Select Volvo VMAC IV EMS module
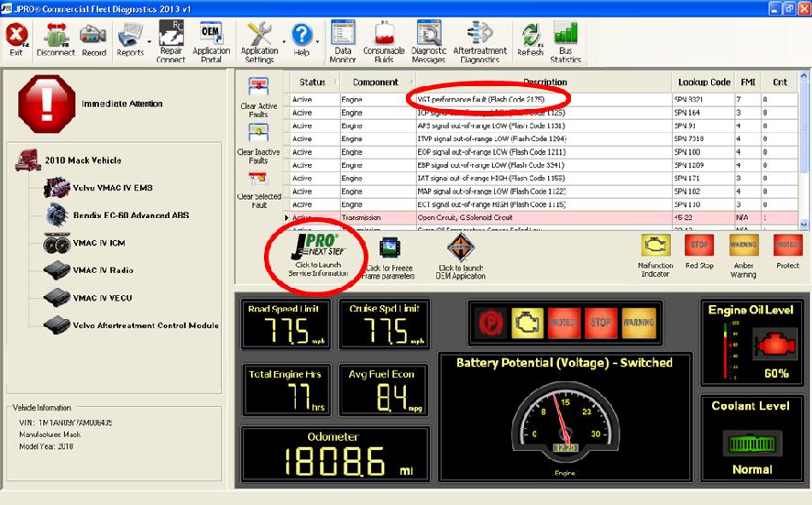Viewport: 812px width, 505px height. click(x=113, y=188)
